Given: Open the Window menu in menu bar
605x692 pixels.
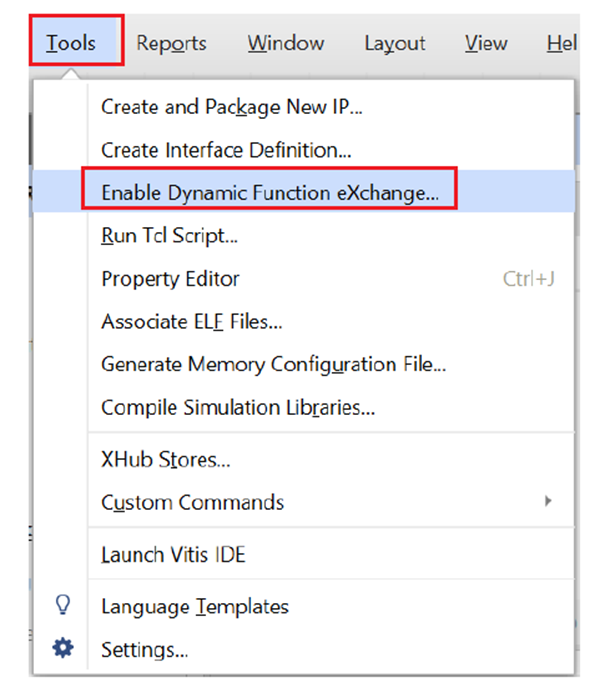Looking at the screenshot, I should click(286, 43).
